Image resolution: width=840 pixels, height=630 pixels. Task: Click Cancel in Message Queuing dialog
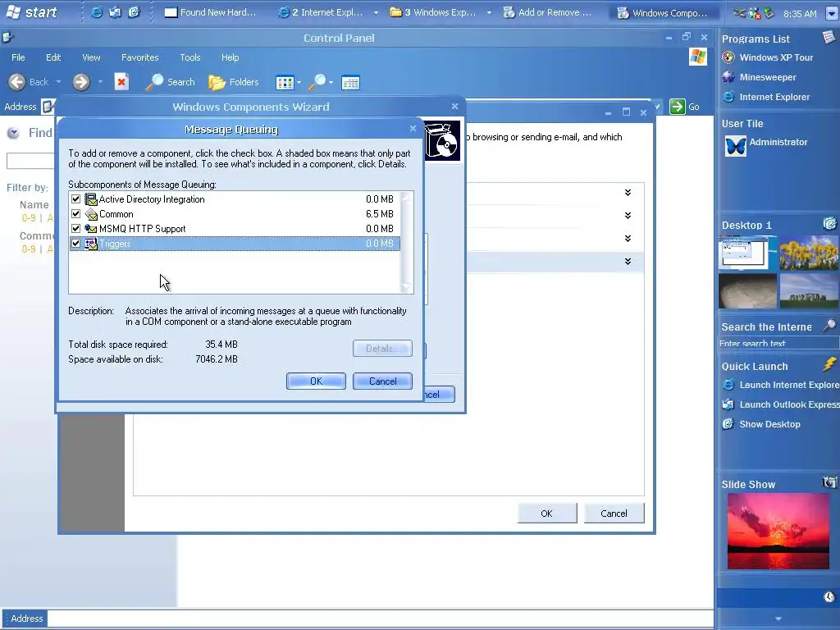[382, 381]
